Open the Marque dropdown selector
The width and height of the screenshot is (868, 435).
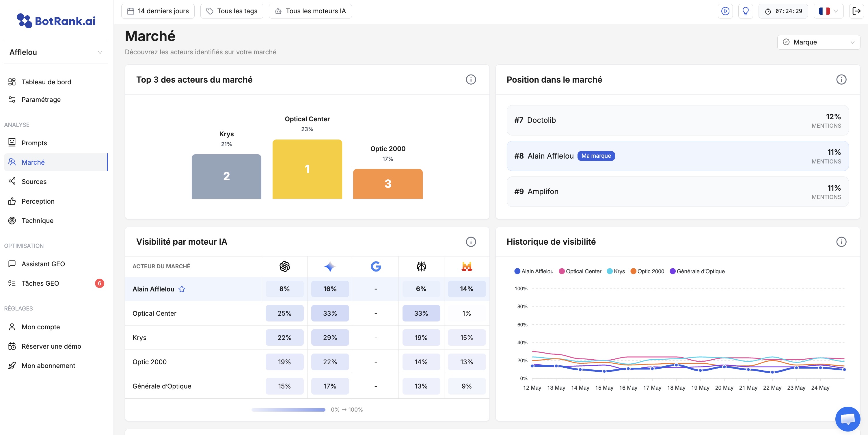coord(818,42)
